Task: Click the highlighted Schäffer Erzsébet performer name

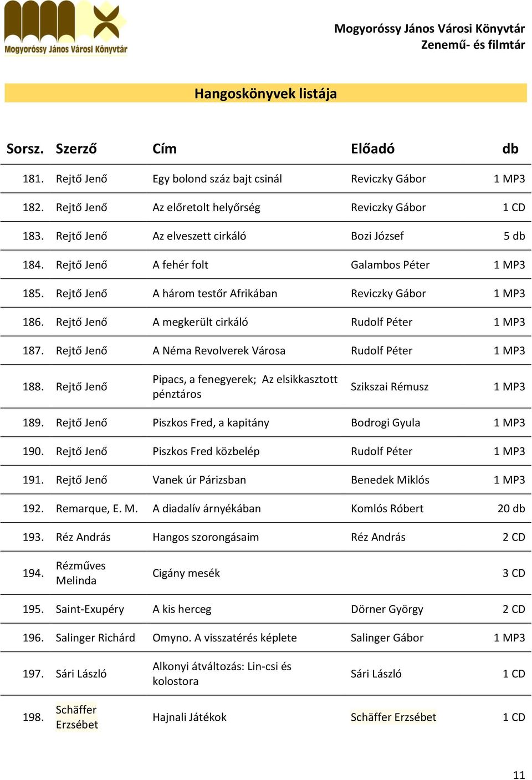Action: tap(393, 717)
